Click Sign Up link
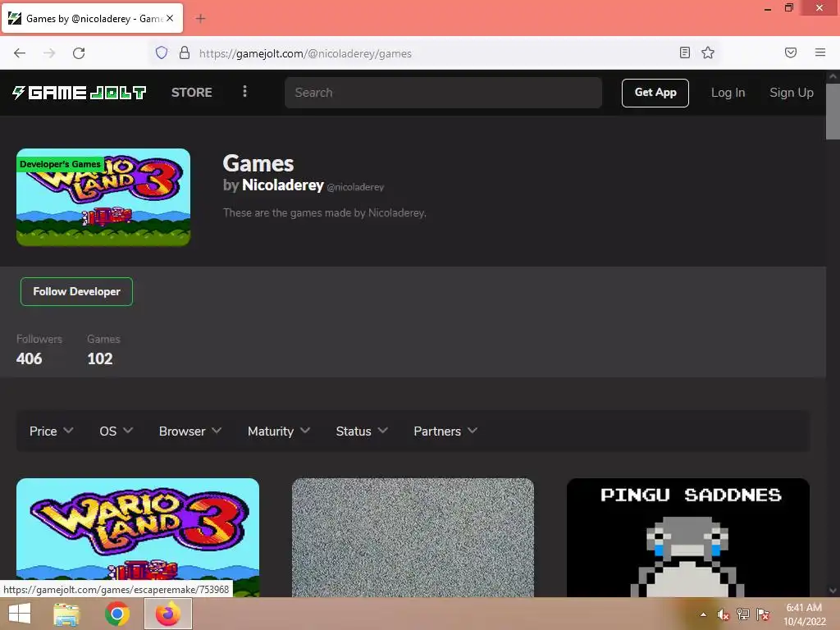This screenshot has width=840, height=630. (x=792, y=93)
